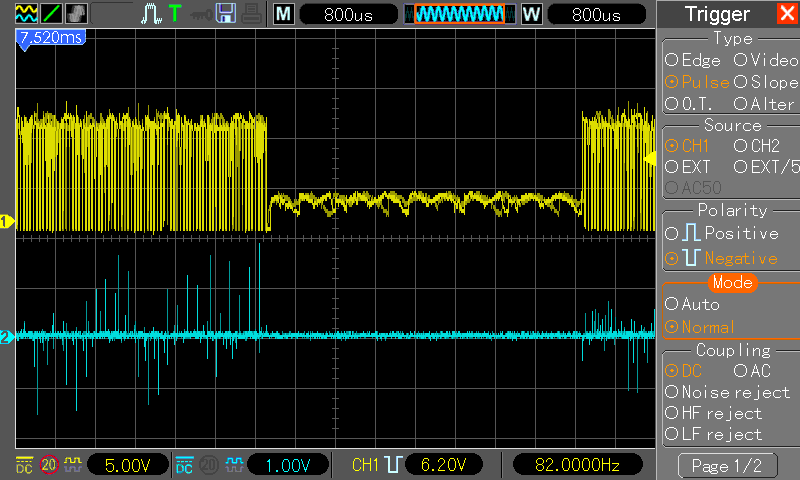Open main timebase 800us field
Image resolution: width=800 pixels, height=480 pixels.
pyautogui.click(x=348, y=14)
